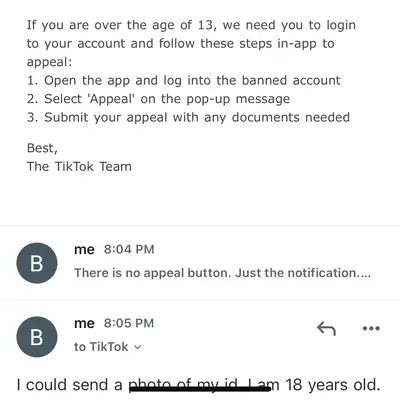400x400 pixels.
Task: Tap the reply arrow icon
Action: click(x=326, y=329)
